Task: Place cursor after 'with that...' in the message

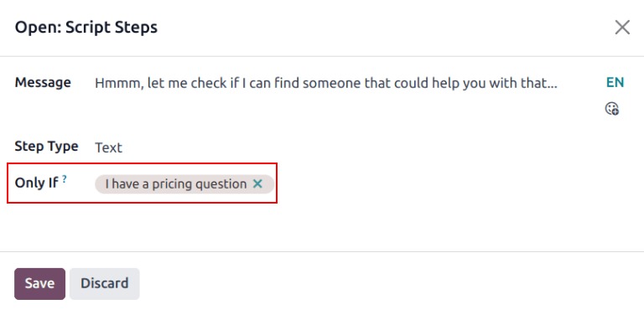Action: [558, 83]
